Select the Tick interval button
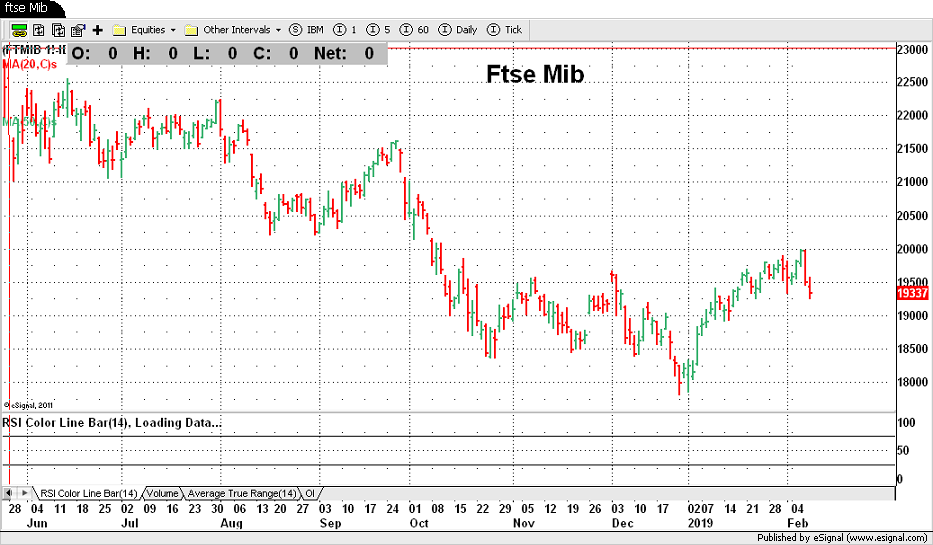Viewport: 933px width, 545px height. [505, 30]
